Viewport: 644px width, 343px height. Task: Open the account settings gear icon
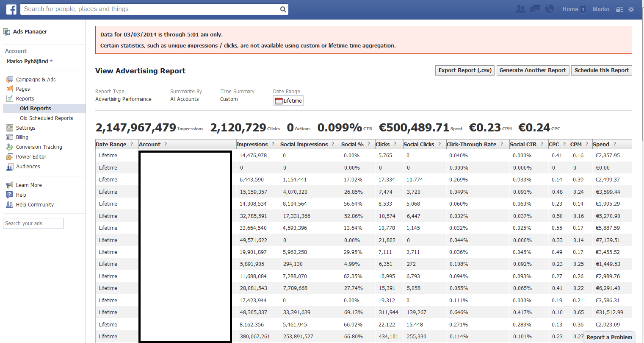(x=631, y=9)
